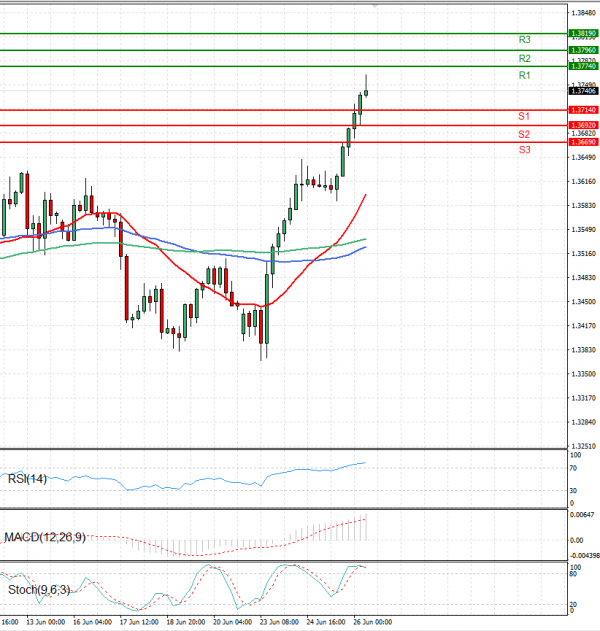
Task: Click the 16 Jun 04:00 time label
Action: coord(93,622)
